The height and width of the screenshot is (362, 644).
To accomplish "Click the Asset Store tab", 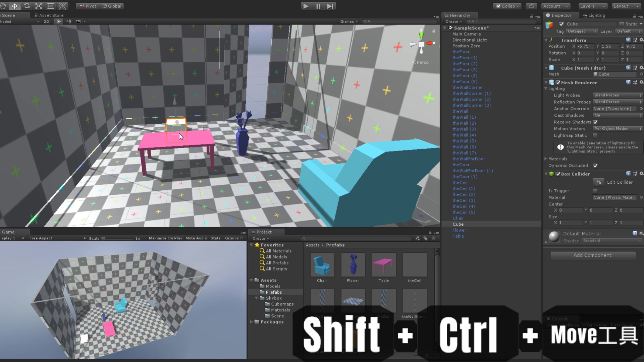I will [50, 15].
